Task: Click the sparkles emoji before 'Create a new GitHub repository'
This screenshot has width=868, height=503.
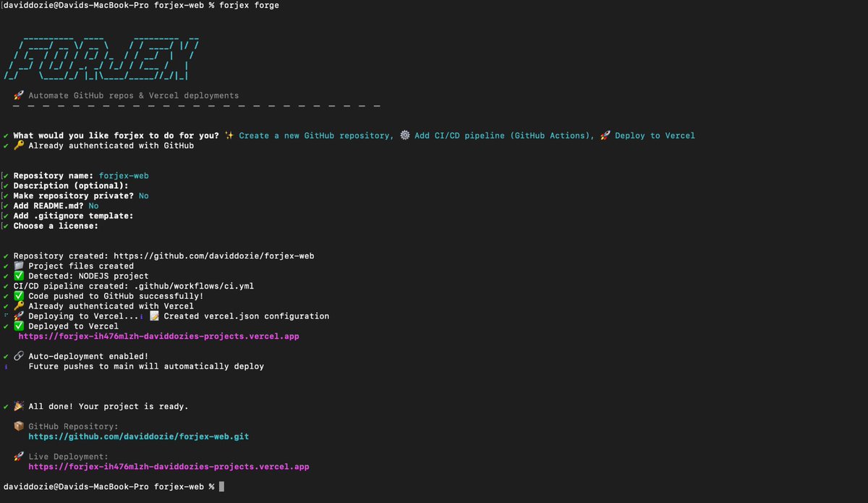Action: click(229, 135)
